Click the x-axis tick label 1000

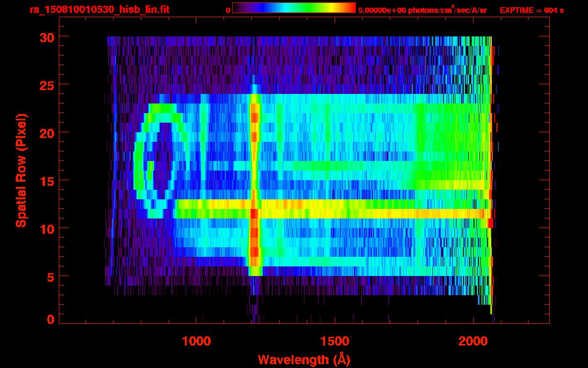click(x=196, y=341)
